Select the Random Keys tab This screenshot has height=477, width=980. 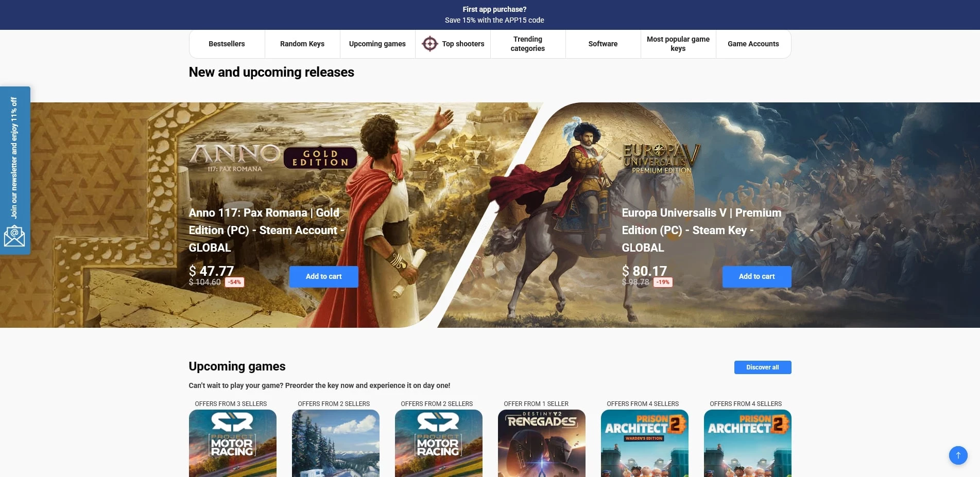point(302,44)
